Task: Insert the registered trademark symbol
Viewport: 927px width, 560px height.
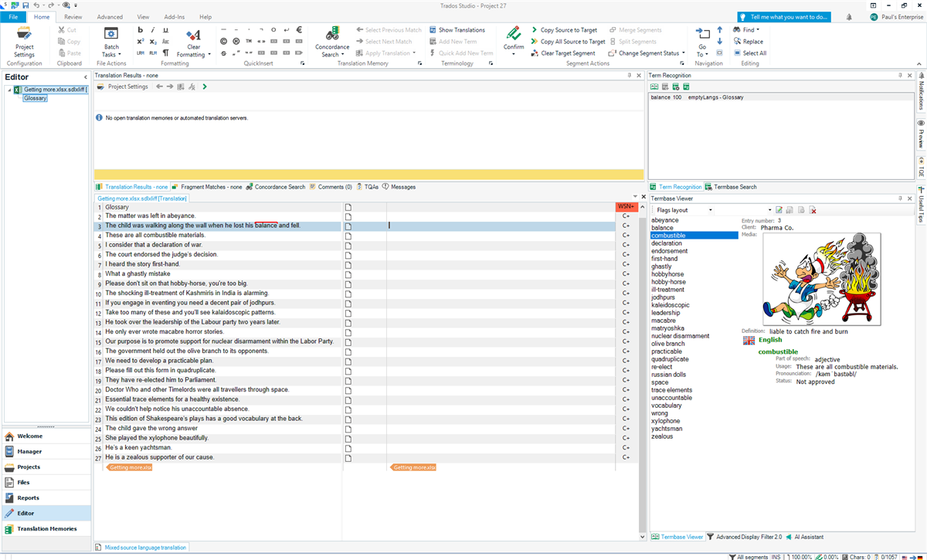Action: (236, 42)
